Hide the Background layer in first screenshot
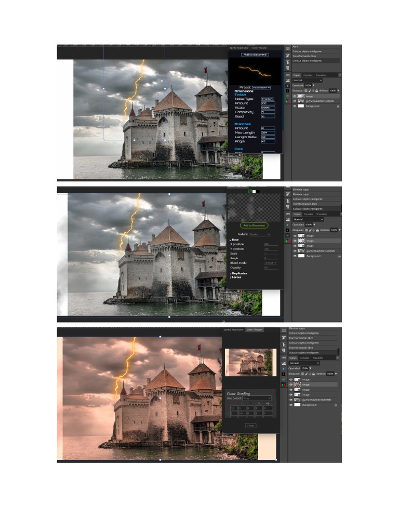The width and height of the screenshot is (399, 532). click(x=295, y=106)
